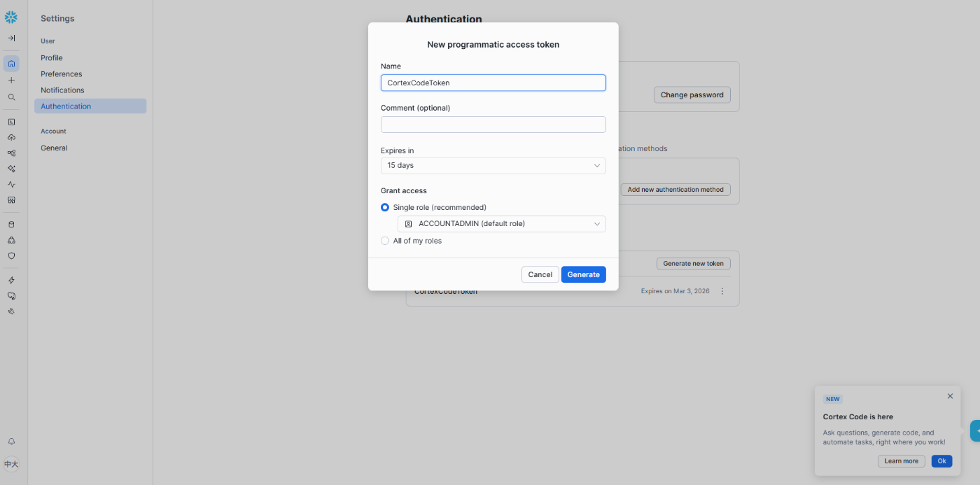Click Generate new token button
This screenshot has height=485, width=980.
tap(694, 264)
